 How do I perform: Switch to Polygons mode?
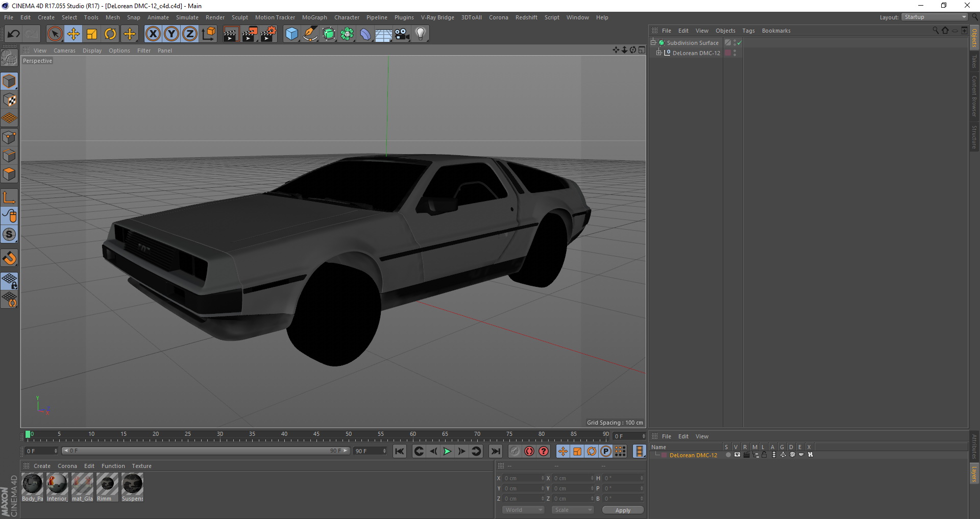(x=9, y=174)
